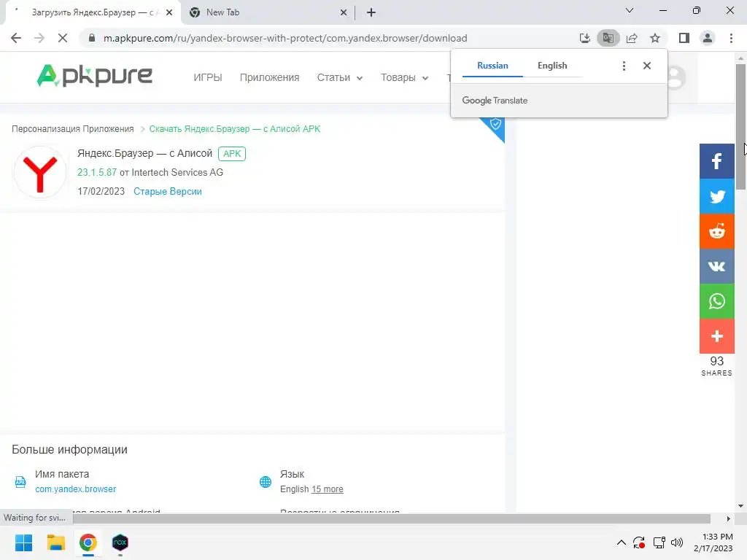Viewport: 747px width, 560px height.
Task: Click the forward navigation arrow
Action: [39, 38]
